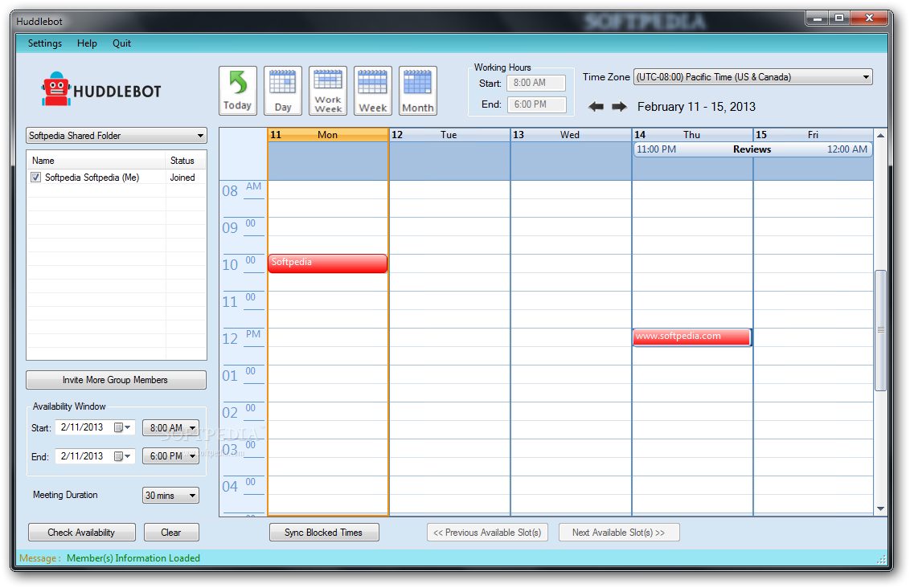Click the calendar scroll up arrow
Screen dimensions: 910x588
click(x=880, y=136)
